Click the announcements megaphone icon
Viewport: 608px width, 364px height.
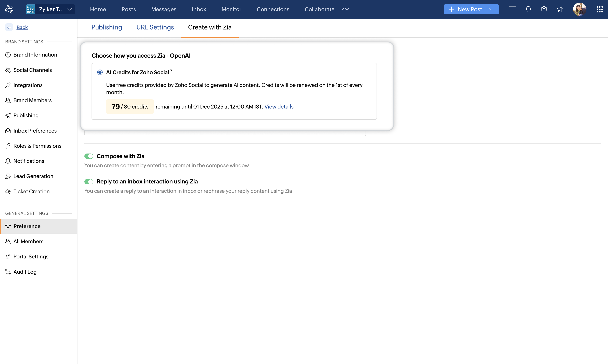[560, 9]
